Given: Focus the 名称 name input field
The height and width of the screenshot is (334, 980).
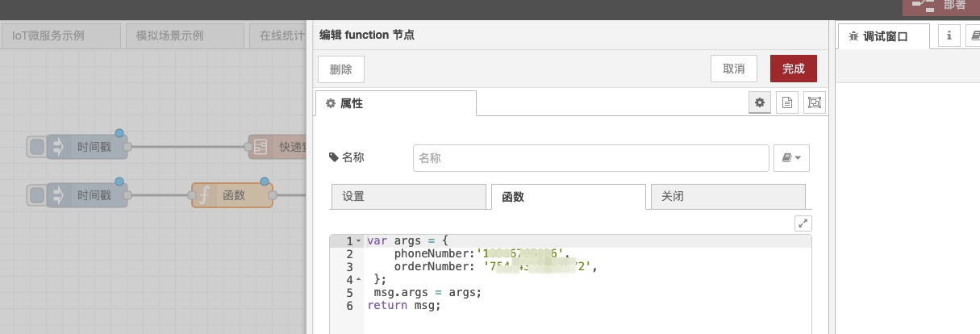Looking at the screenshot, I should [590, 158].
